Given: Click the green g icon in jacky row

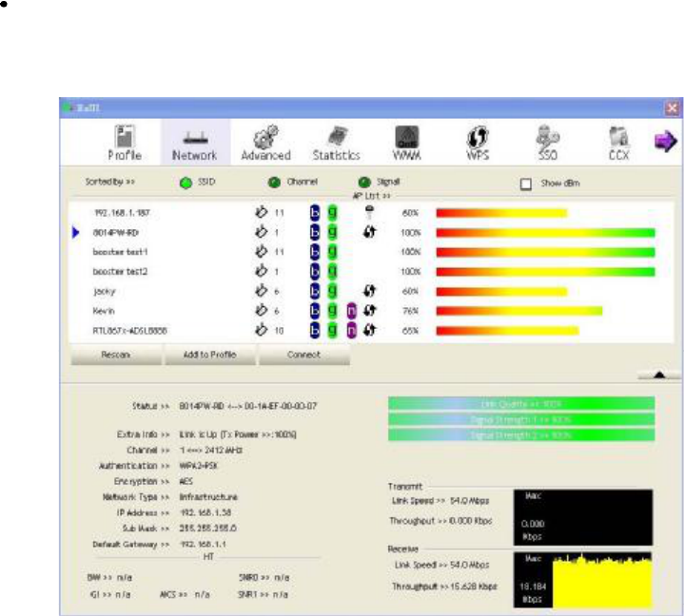Looking at the screenshot, I should click(332, 291).
